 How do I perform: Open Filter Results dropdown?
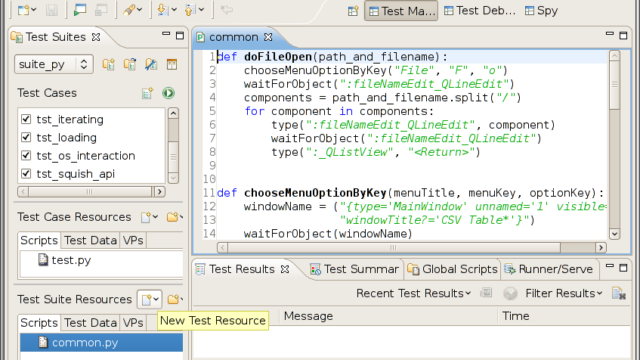tap(564, 293)
